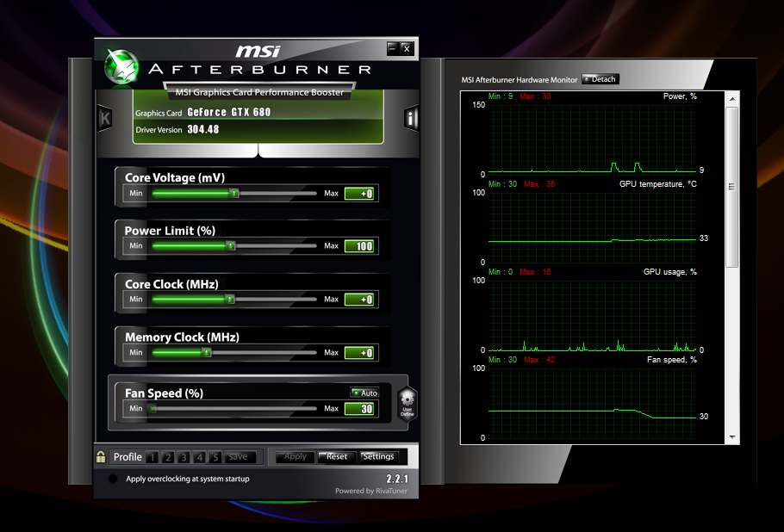Click the version number 2.2.1
Viewport: 784px width, 532px height.
pyautogui.click(x=397, y=479)
